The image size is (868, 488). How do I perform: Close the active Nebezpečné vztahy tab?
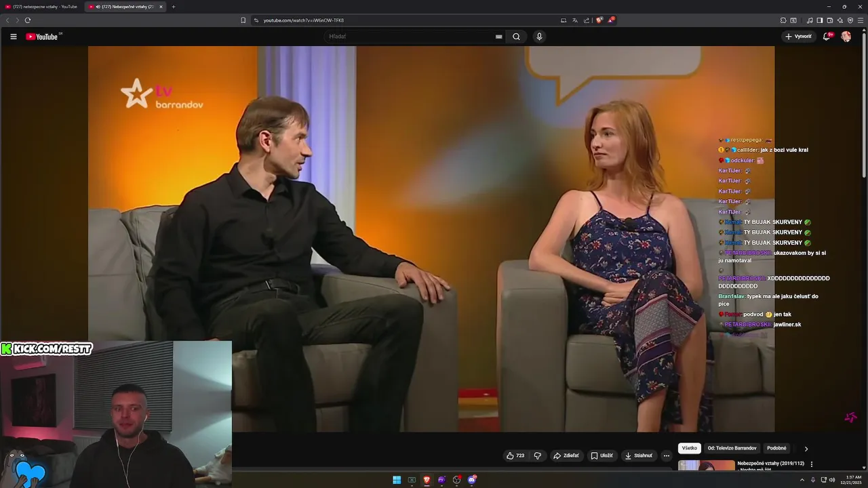[x=161, y=7]
